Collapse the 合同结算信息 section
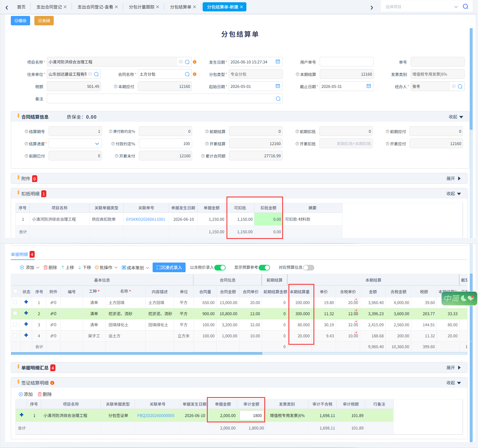 click(x=456, y=117)
